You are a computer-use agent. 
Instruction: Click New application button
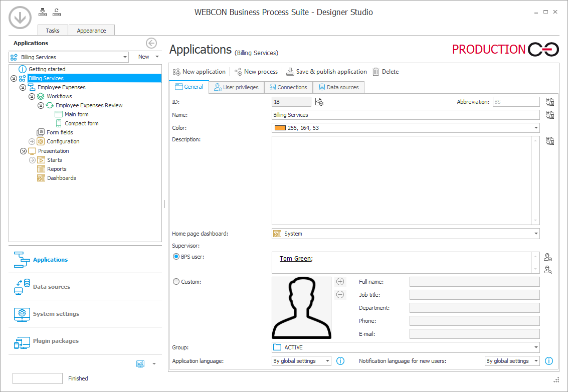click(199, 72)
